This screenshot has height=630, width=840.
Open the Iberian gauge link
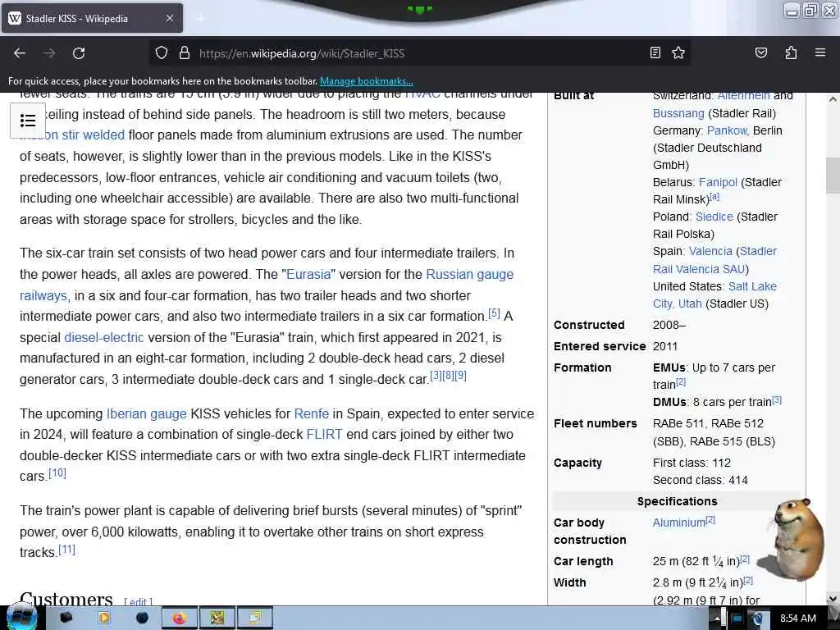point(146,413)
